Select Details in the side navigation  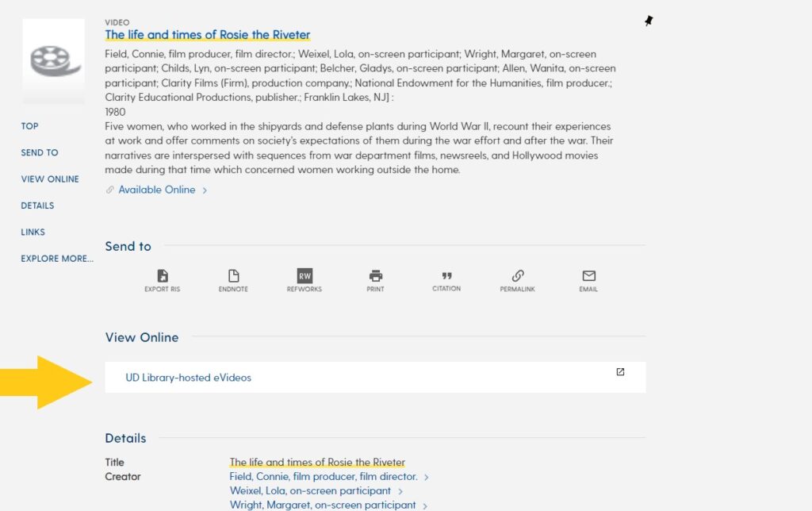[x=37, y=206]
